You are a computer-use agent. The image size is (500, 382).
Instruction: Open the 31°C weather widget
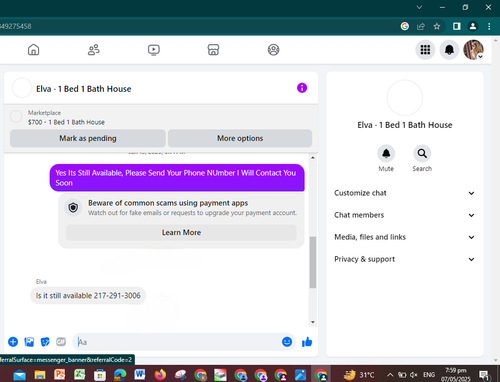click(x=359, y=375)
